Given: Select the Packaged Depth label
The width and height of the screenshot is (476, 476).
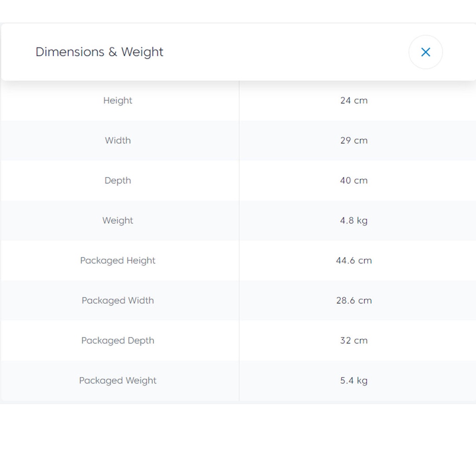Looking at the screenshot, I should 118,340.
